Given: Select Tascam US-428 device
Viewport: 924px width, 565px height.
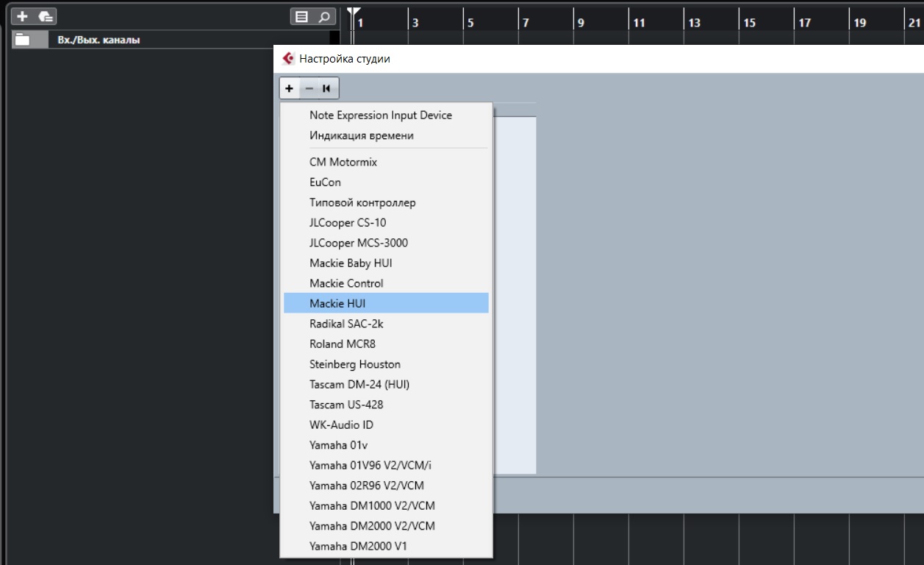Looking at the screenshot, I should [387, 405].
